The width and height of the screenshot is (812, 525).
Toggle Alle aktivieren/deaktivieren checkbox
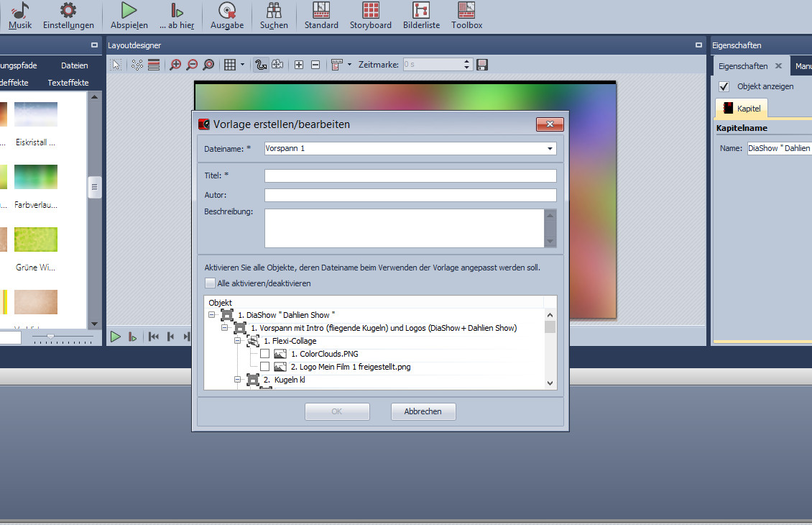coord(210,283)
